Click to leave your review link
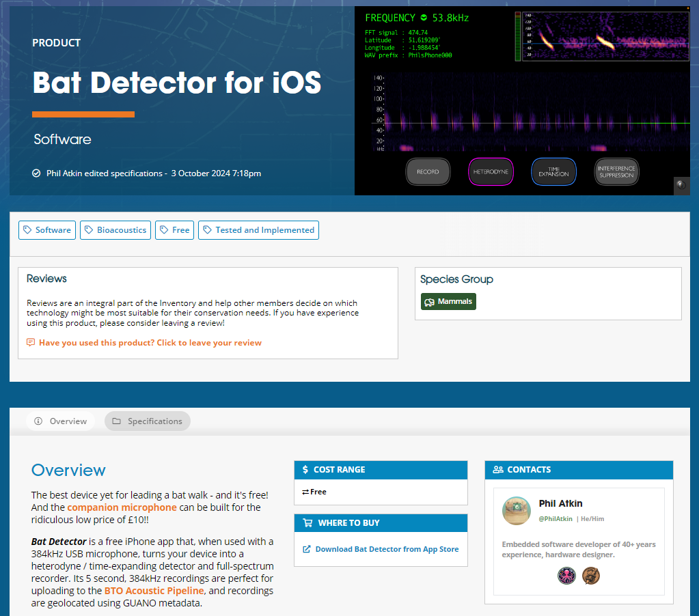 point(150,343)
